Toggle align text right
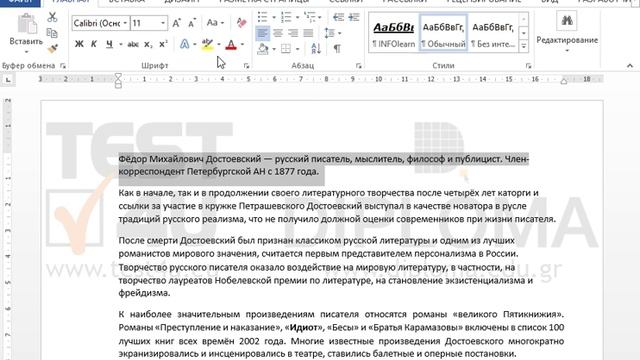 click(x=293, y=33)
